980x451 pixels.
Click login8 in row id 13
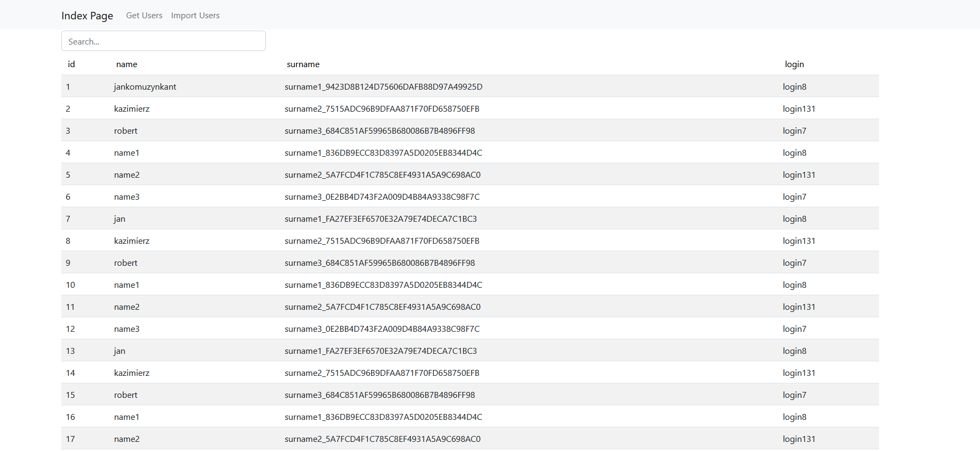pos(795,351)
